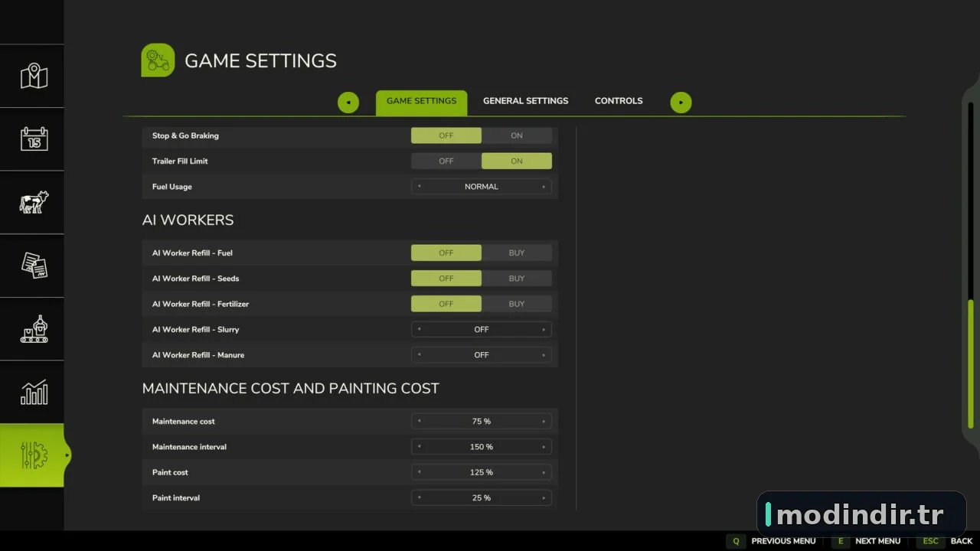Set AI Worker Refill Fertilizer to OFF
Image resolution: width=980 pixels, height=551 pixels.
click(x=446, y=304)
